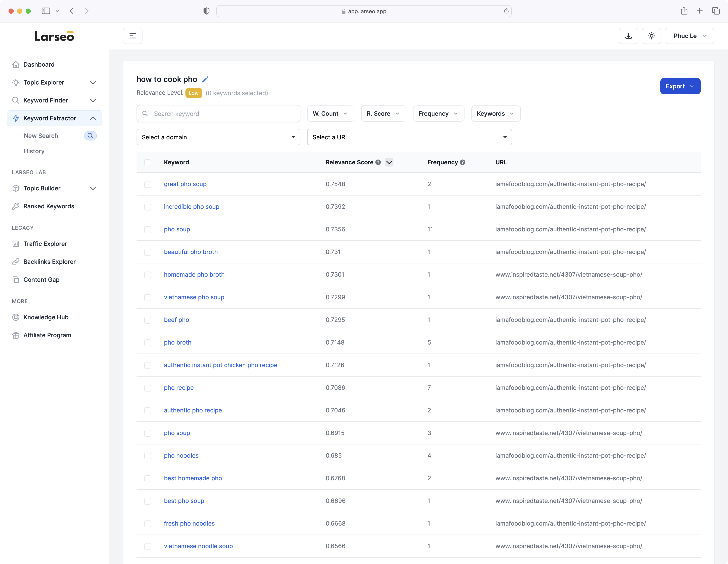Screen dimensions: 728x564
Task: Click Traffic Explorer chart icon
Action: click(16, 244)
